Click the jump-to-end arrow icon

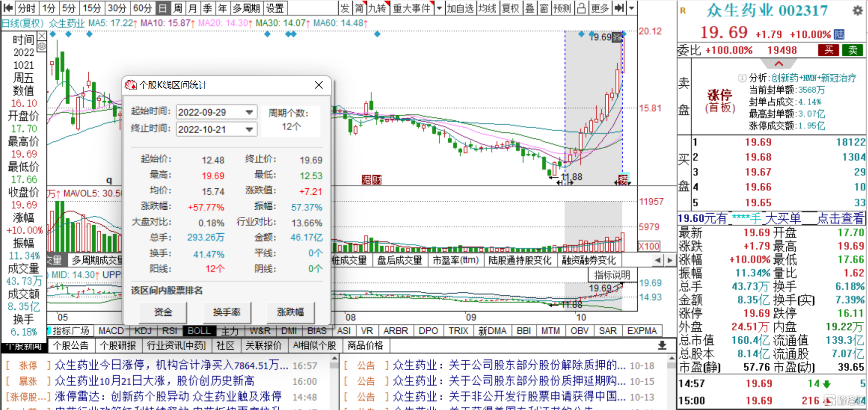[619, 8]
